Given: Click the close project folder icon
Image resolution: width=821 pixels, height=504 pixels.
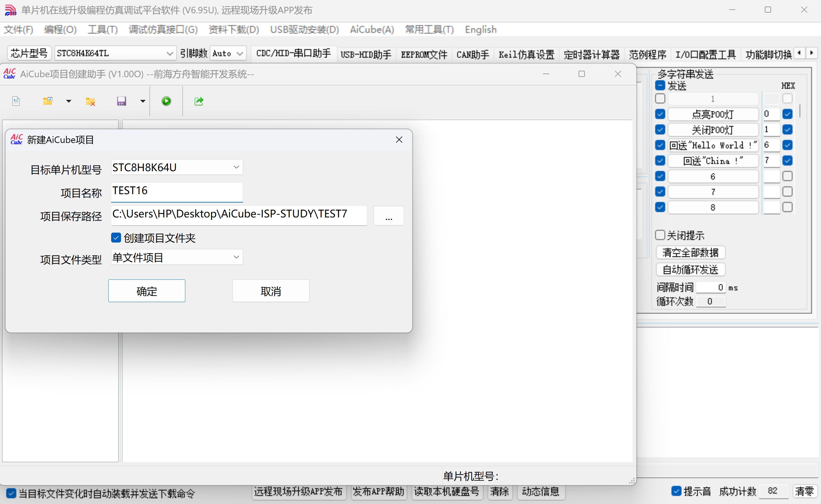Looking at the screenshot, I should point(90,101).
